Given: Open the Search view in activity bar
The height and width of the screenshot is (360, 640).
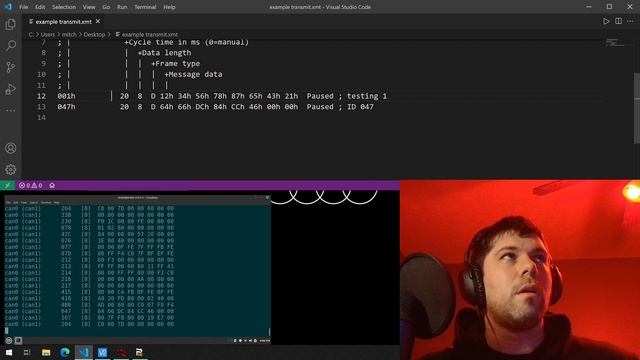Looking at the screenshot, I should 11,45.
